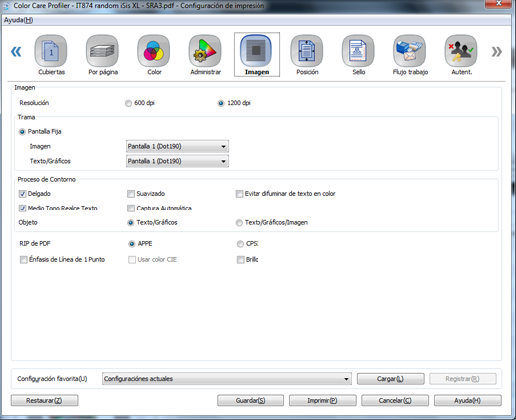
Task: Enable Captura Automática checkbox
Action: click(131, 209)
